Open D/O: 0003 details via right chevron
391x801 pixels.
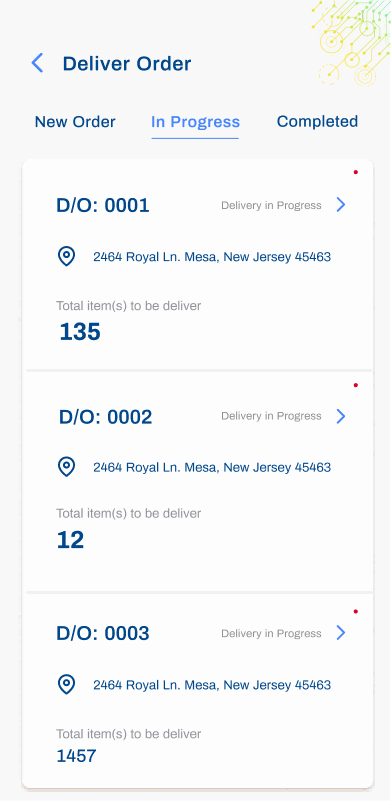point(341,633)
